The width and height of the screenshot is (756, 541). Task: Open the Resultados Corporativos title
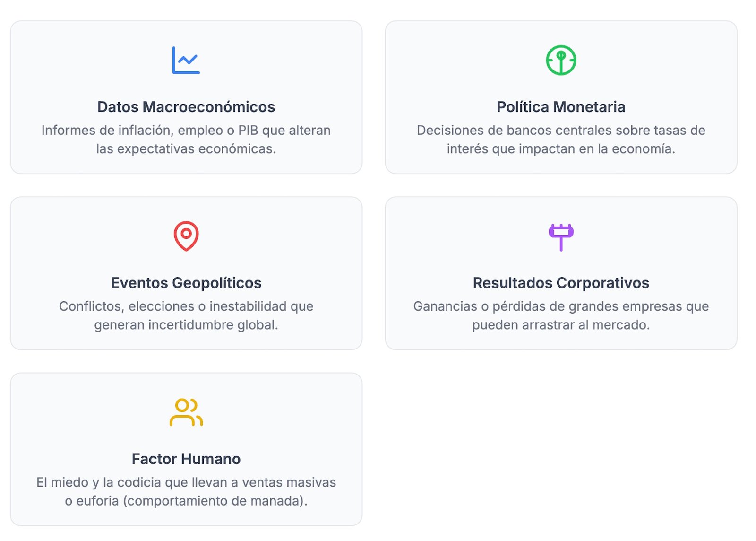point(561,283)
